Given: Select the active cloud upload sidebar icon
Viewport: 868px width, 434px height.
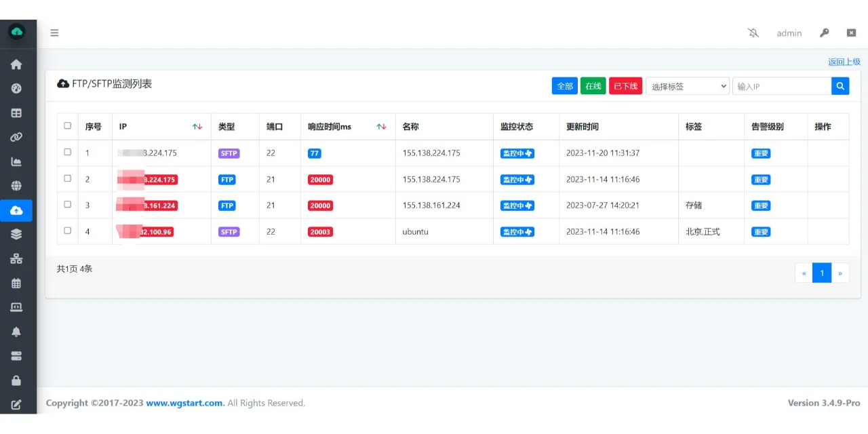Looking at the screenshot, I should pos(16,211).
